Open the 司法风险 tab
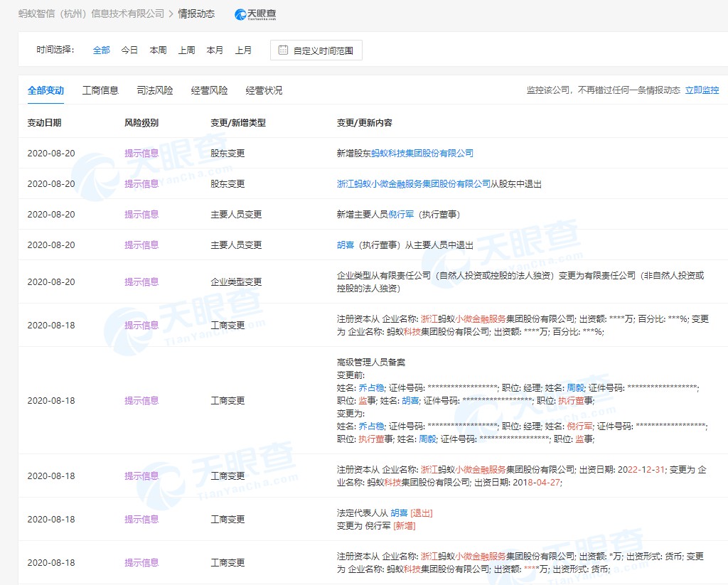The width and height of the screenshot is (728, 585). pyautogui.click(x=154, y=90)
